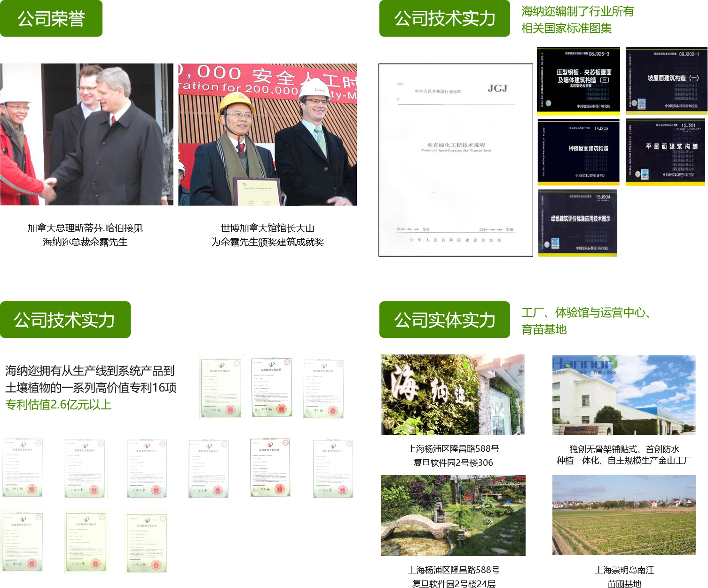Click caption 世博加拿大馆馆长大山
The height and width of the screenshot is (588, 708).
[267, 228]
